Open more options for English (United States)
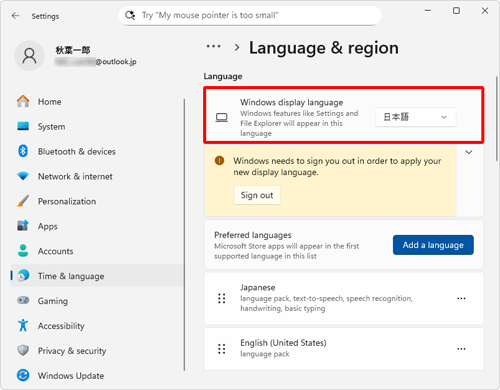The image size is (500, 390). pos(461,349)
